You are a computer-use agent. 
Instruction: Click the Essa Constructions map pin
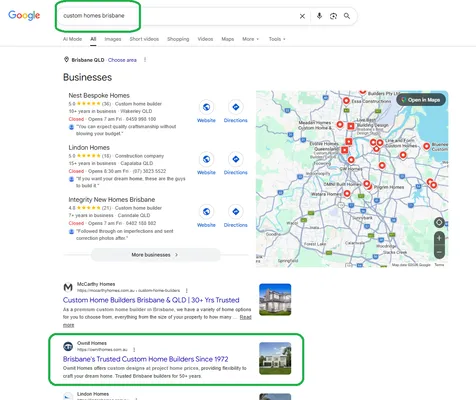pyautogui.click(x=346, y=101)
